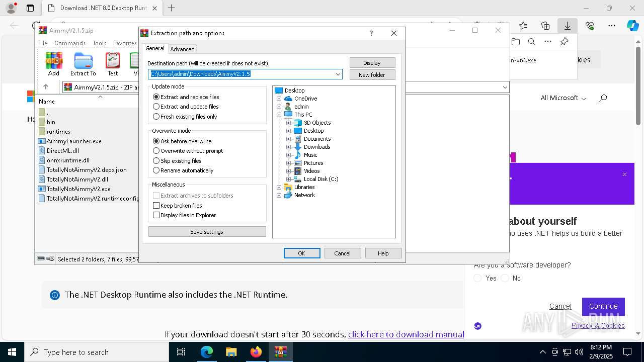
Task: Pin the downloads panel with pin icon
Action: click(565, 42)
